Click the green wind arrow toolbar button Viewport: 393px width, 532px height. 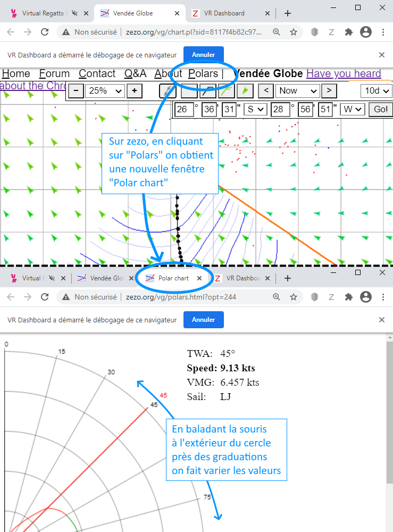coord(245,91)
